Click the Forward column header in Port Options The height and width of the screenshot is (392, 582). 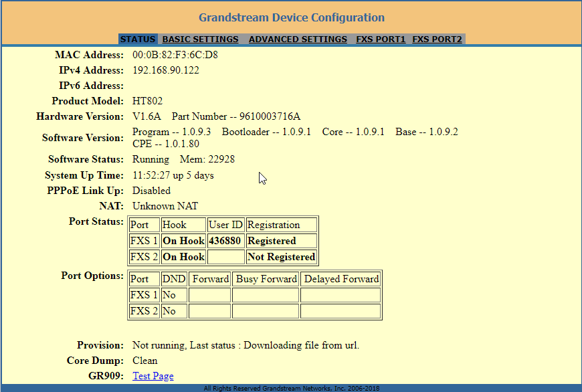(x=209, y=279)
